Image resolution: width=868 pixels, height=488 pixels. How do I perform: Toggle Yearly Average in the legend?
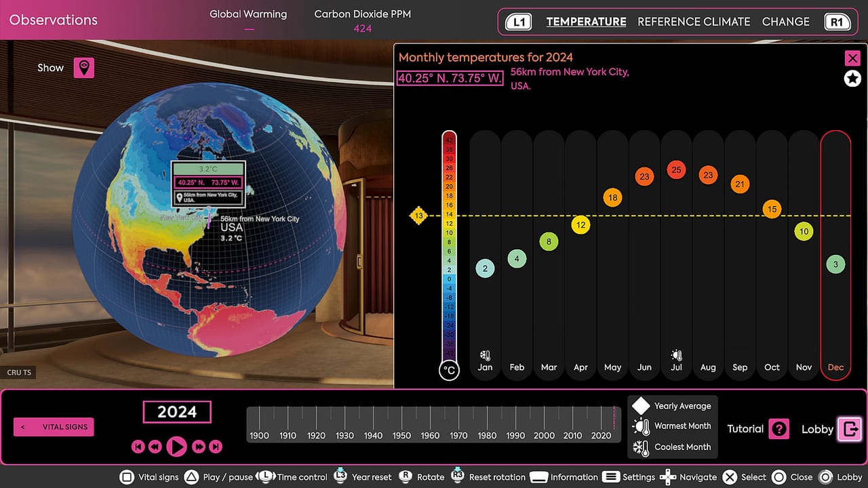click(x=672, y=405)
